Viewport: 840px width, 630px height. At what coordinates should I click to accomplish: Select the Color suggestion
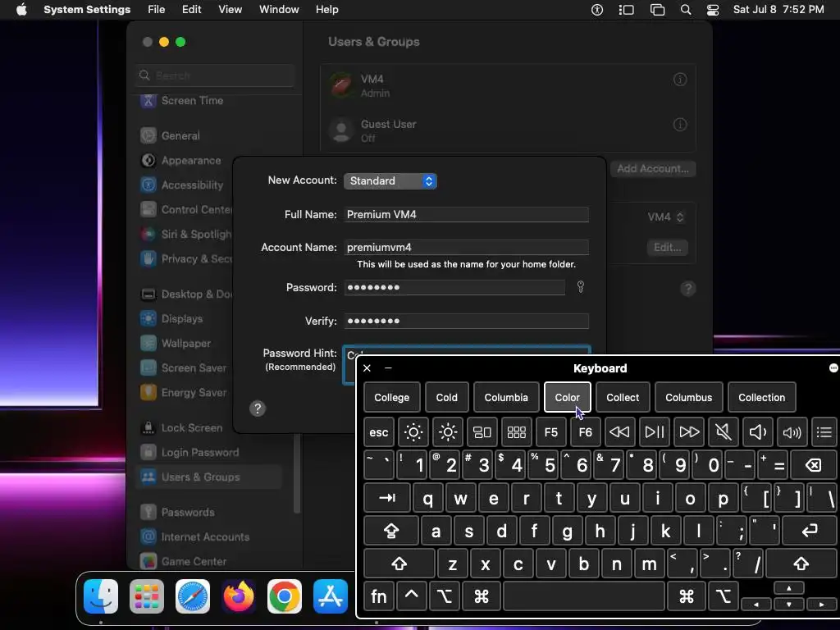coord(568,398)
